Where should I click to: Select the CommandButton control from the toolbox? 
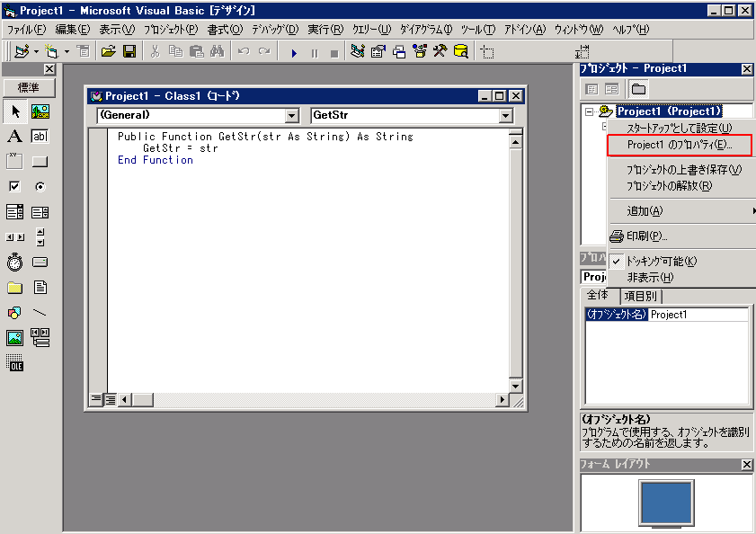[x=40, y=161]
